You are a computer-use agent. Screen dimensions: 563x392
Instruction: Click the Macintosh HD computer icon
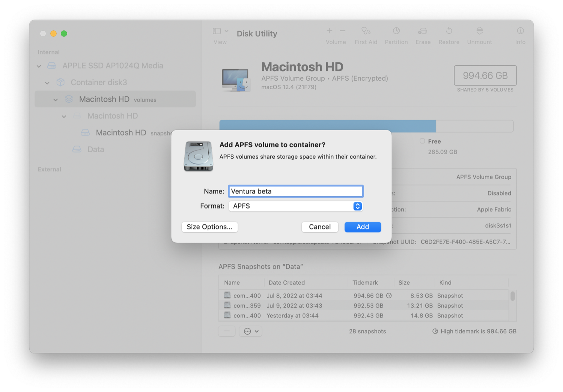click(236, 80)
